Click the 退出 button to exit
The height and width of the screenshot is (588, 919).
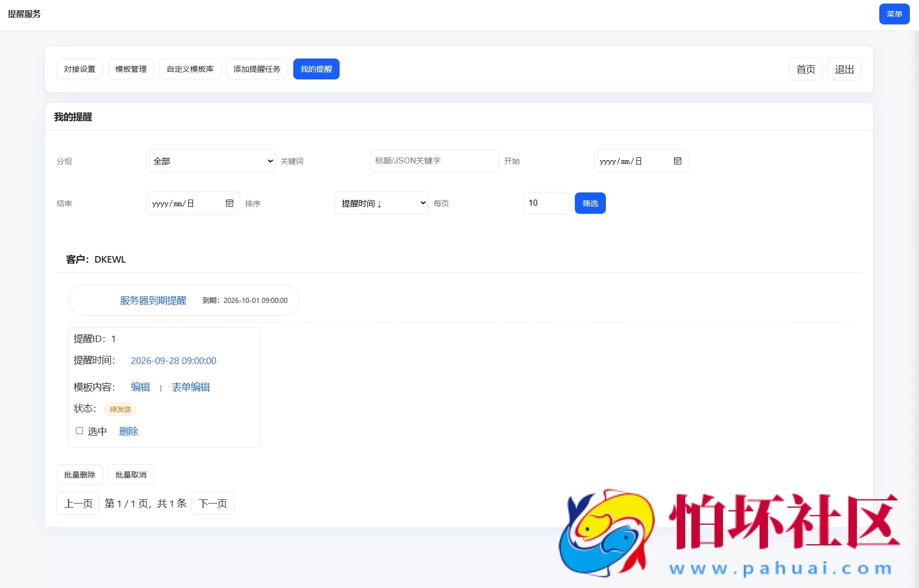click(x=844, y=69)
